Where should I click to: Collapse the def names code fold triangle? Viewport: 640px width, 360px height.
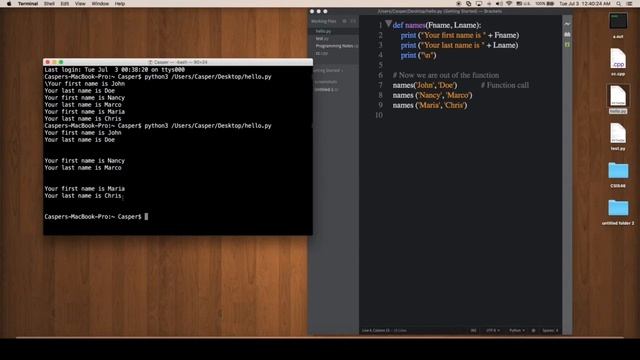(388, 24)
